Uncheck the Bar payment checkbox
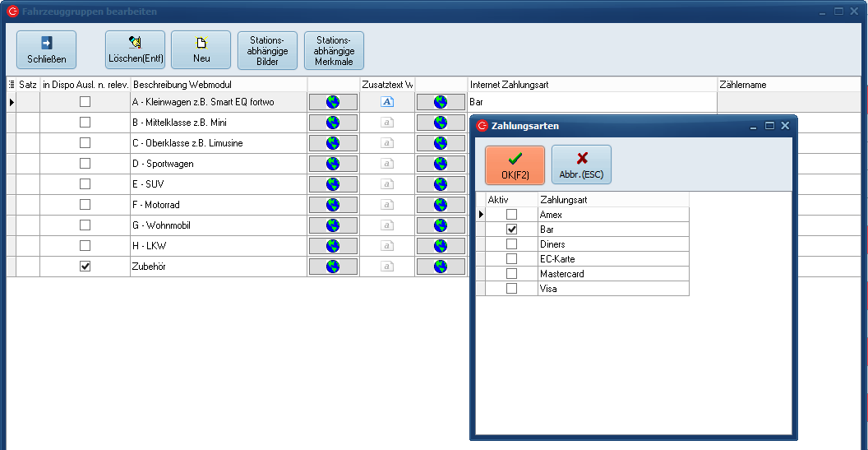Image resolution: width=868 pixels, height=450 pixels. [x=511, y=230]
